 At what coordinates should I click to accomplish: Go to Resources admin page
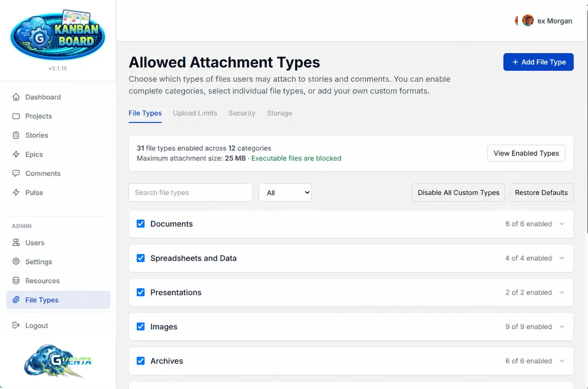58,281
